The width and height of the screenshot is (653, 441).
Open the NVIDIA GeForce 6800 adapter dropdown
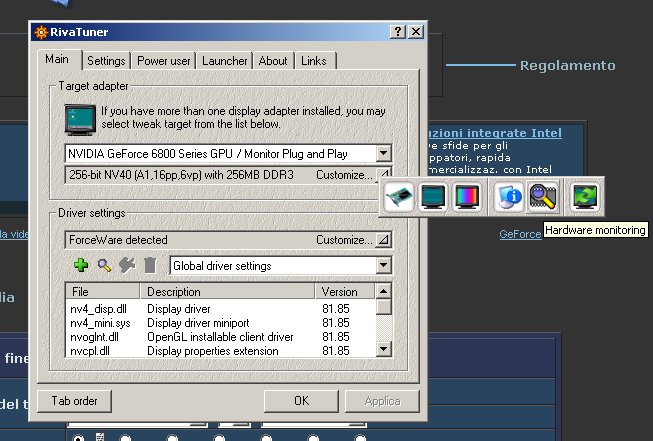pos(383,154)
